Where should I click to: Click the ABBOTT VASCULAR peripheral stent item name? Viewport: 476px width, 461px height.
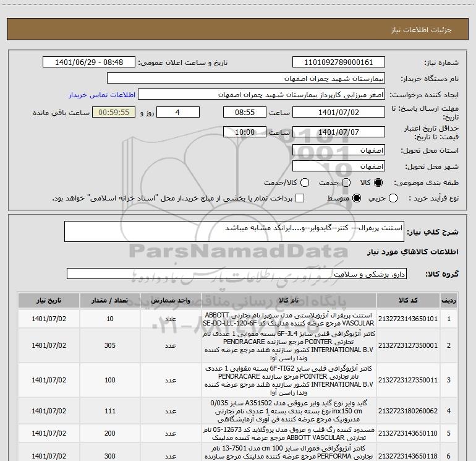click(x=289, y=319)
